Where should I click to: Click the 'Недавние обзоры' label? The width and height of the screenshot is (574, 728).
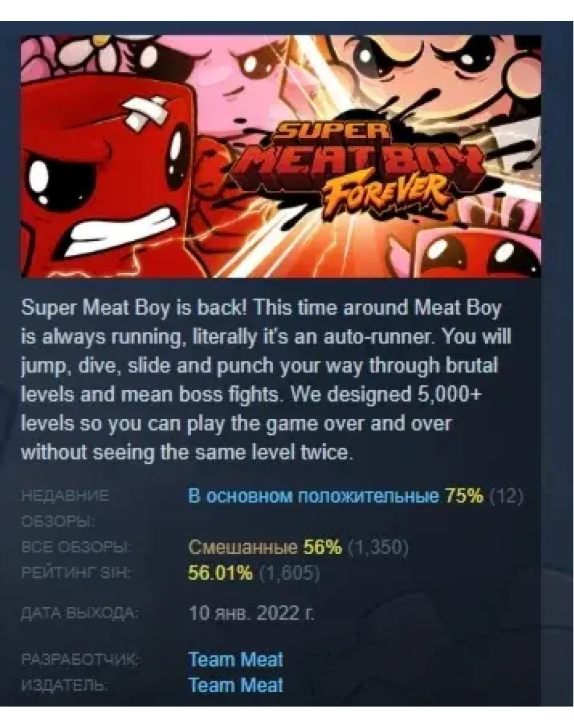click(x=65, y=509)
